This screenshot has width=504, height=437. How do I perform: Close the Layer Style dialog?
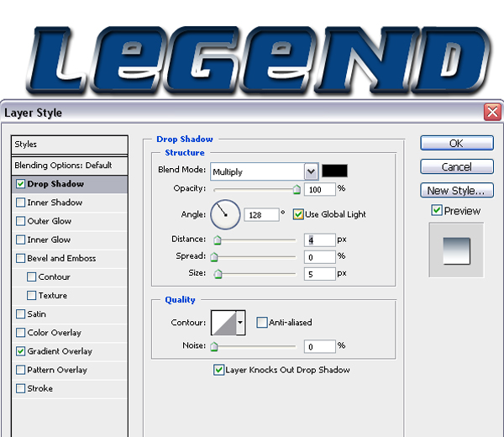tap(492, 113)
